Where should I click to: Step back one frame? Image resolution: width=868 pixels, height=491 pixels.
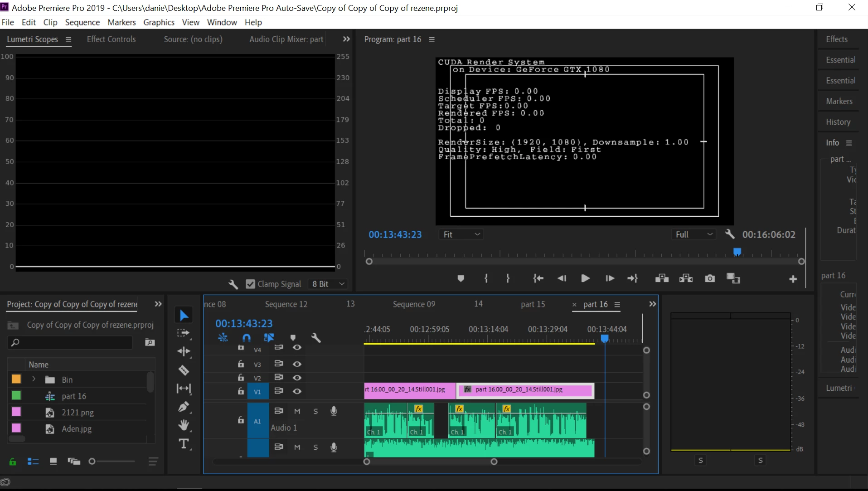tap(562, 278)
